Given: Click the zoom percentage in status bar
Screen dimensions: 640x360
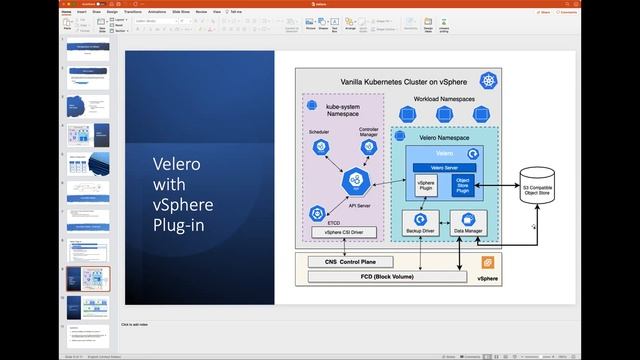Looking at the screenshot, I should coord(563,357).
